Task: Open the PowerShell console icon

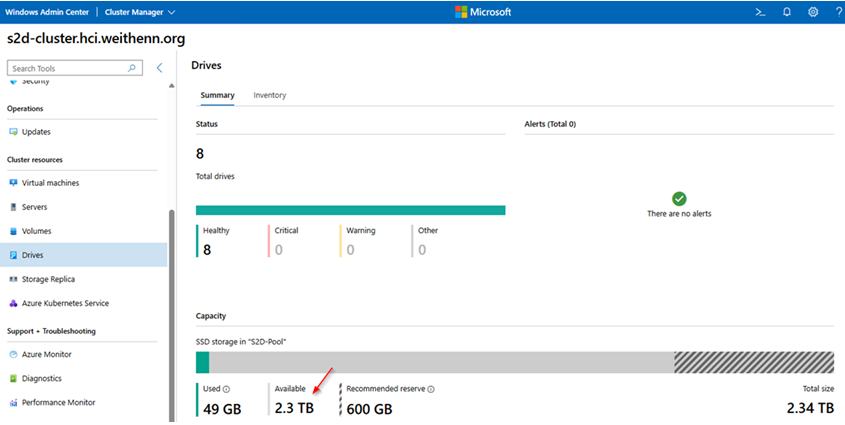Action: tap(760, 12)
